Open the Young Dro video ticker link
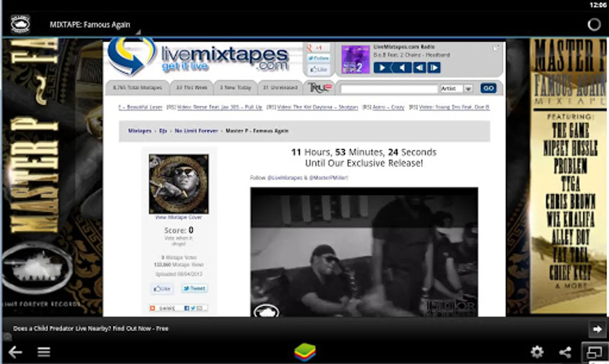This screenshot has width=609, height=364. [x=454, y=107]
